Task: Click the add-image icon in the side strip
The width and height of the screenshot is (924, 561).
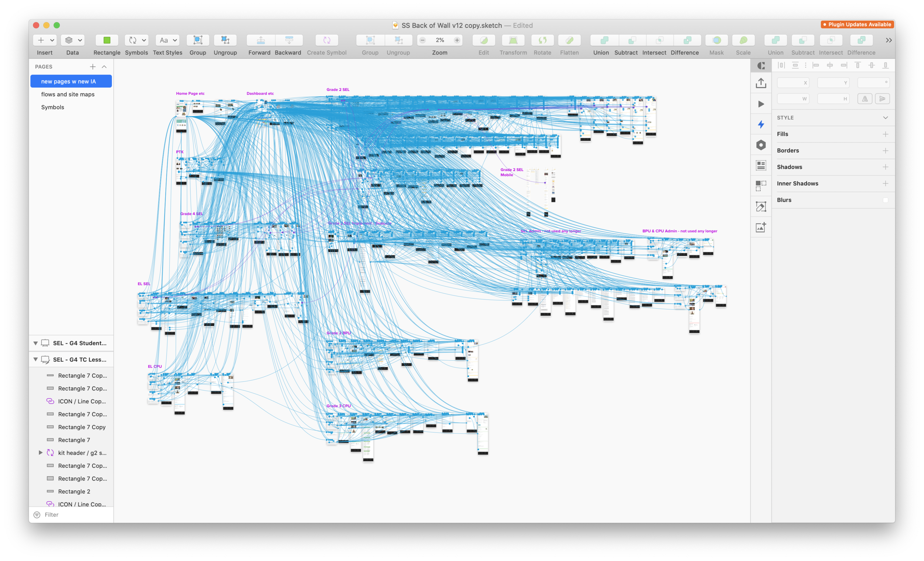Action: point(761,228)
